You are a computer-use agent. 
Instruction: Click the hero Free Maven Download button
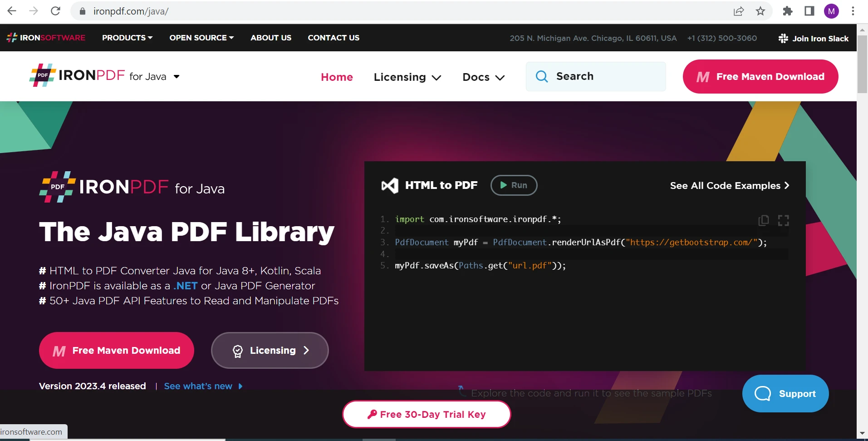pyautogui.click(x=117, y=350)
